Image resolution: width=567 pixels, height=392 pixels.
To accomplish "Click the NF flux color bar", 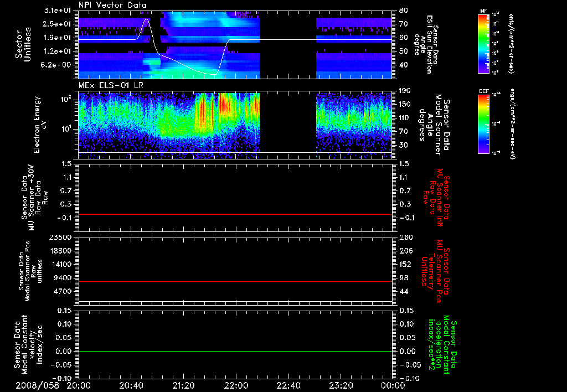I will (x=484, y=43).
